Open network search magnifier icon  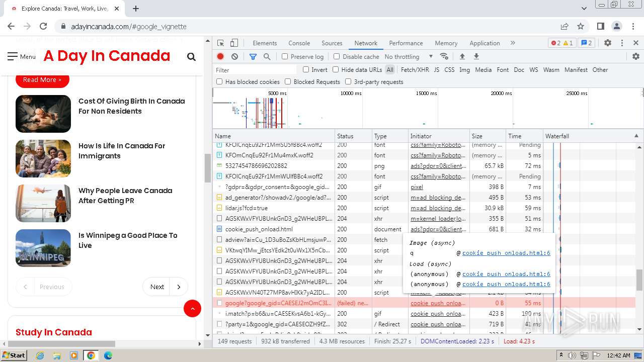pyautogui.click(x=267, y=57)
